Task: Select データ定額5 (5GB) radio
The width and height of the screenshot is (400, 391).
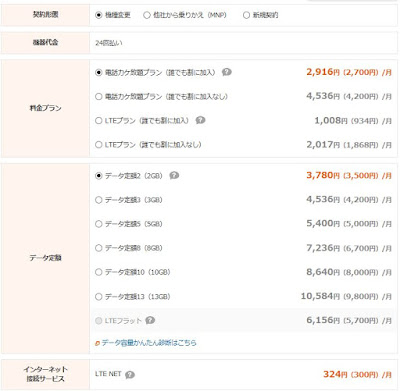Action: click(98, 224)
